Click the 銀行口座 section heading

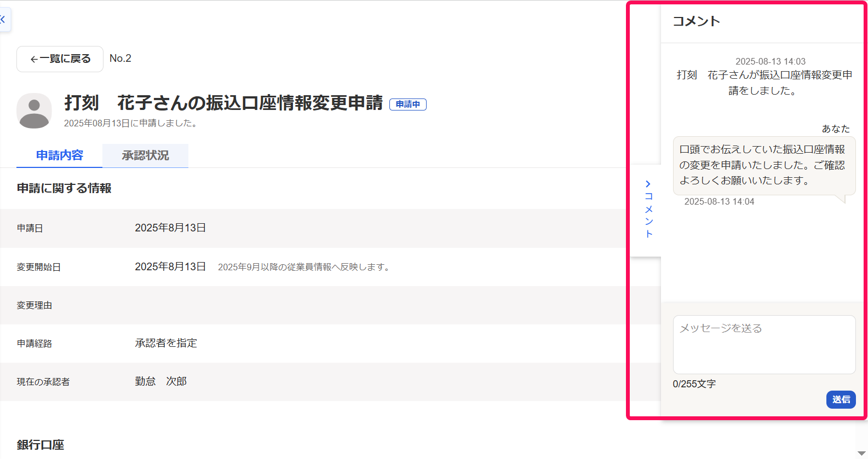tap(41, 445)
